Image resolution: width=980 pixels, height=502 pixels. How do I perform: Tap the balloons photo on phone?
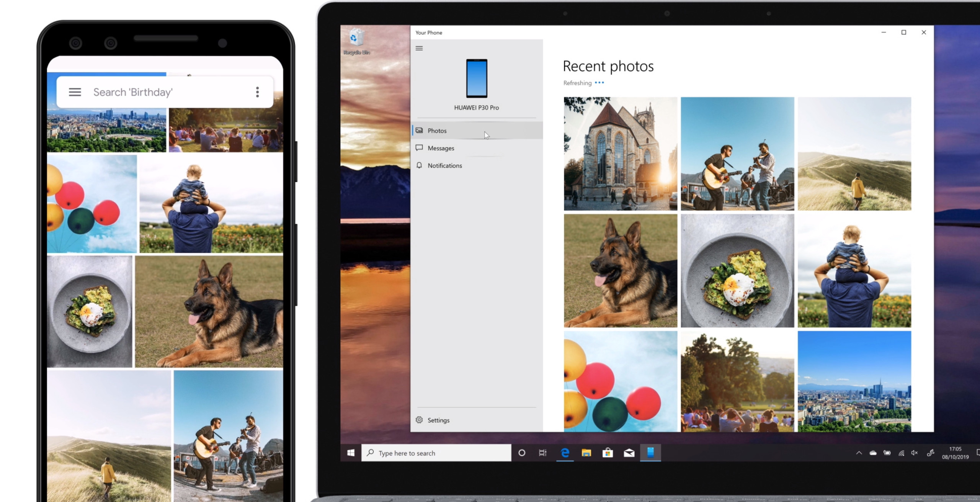tap(92, 204)
